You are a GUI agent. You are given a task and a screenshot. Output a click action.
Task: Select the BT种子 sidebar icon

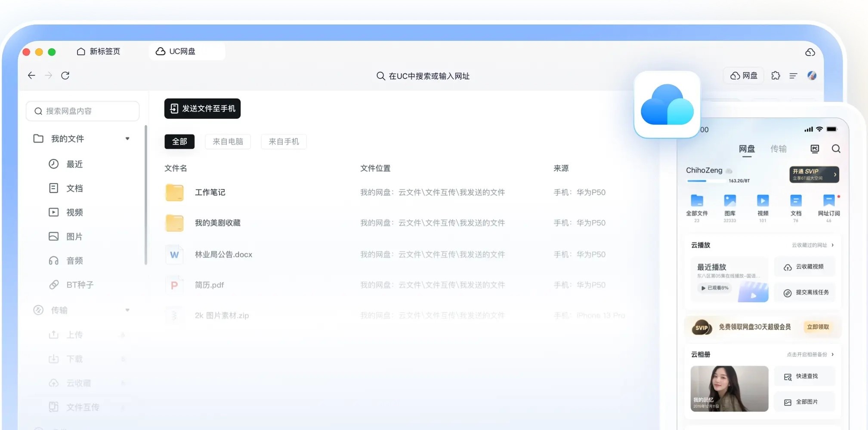(53, 284)
